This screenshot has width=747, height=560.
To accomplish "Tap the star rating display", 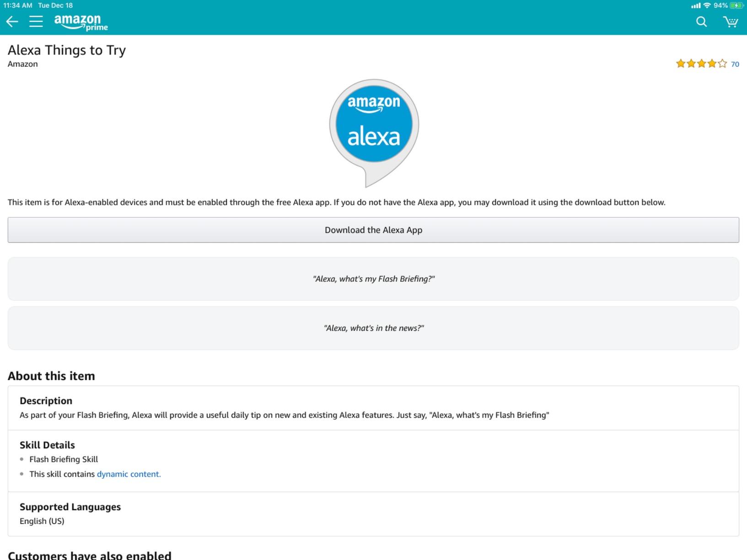I will [701, 64].
